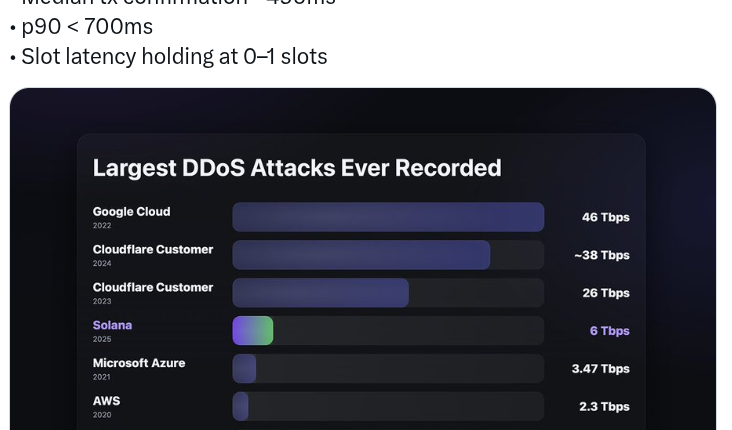The height and width of the screenshot is (430, 732).
Task: Select the AWS bar in the chart
Action: [x=241, y=406]
